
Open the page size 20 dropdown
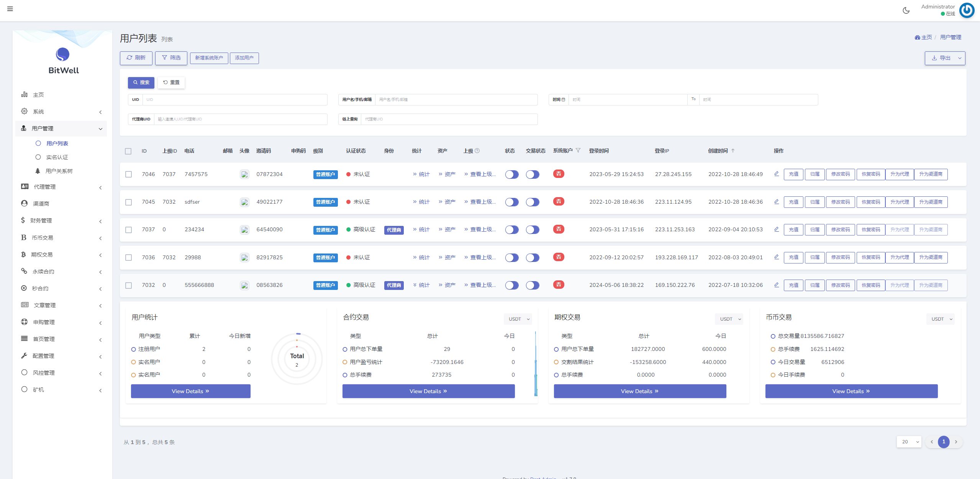(x=909, y=442)
